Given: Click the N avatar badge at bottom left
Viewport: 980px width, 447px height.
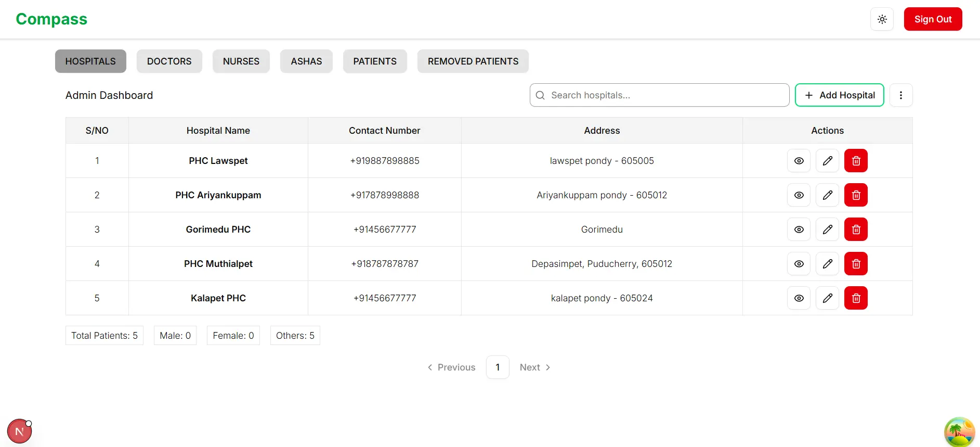Looking at the screenshot, I should (x=20, y=431).
